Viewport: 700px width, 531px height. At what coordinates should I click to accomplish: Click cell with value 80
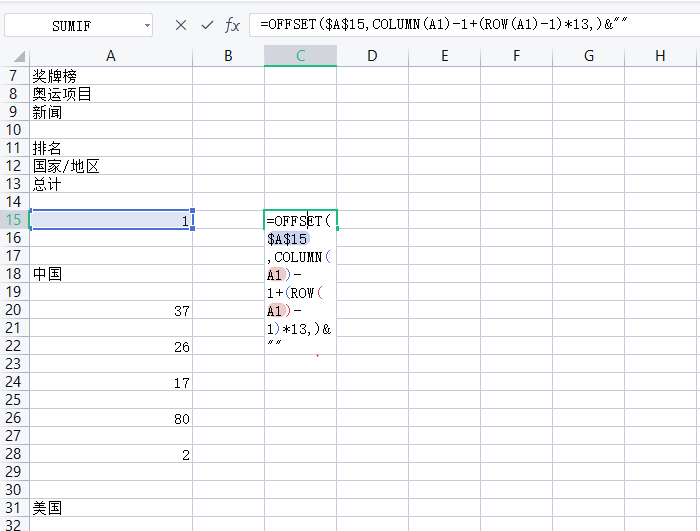(111, 418)
